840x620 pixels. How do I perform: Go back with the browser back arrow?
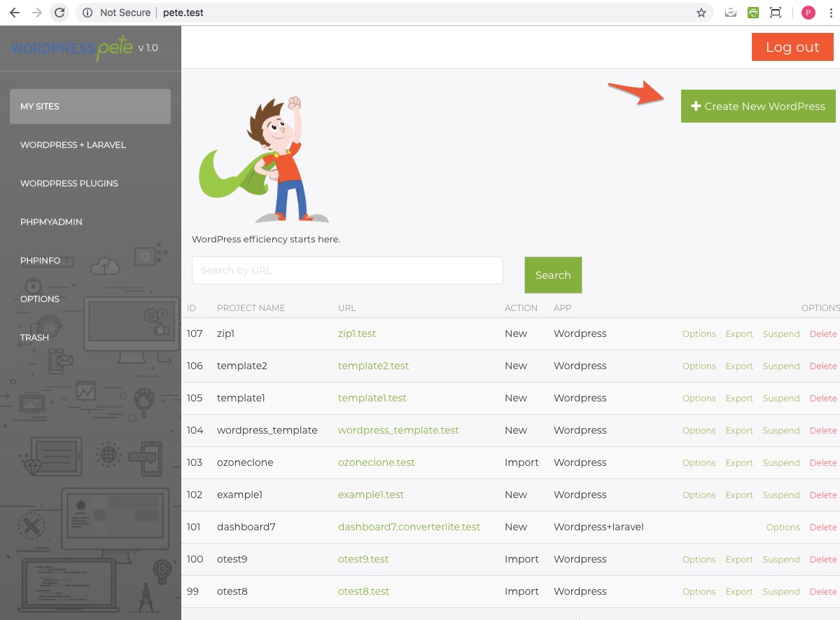pos(15,13)
